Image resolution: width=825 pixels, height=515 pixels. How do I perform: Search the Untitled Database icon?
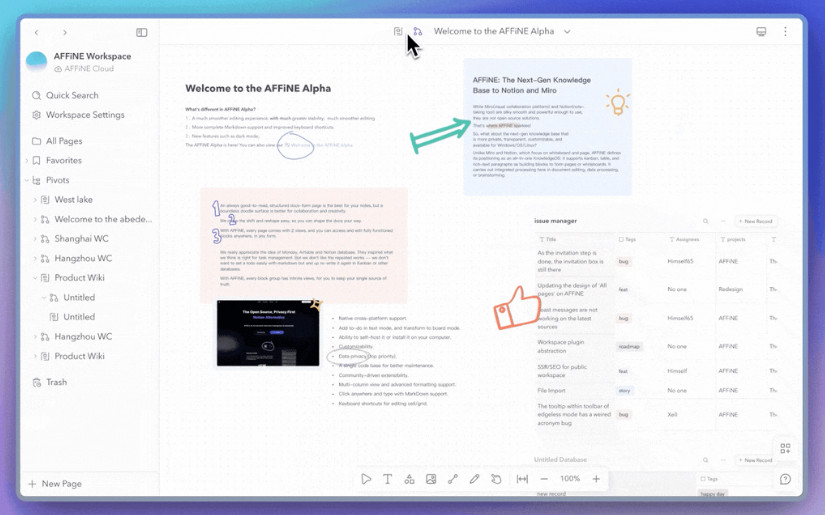706,460
